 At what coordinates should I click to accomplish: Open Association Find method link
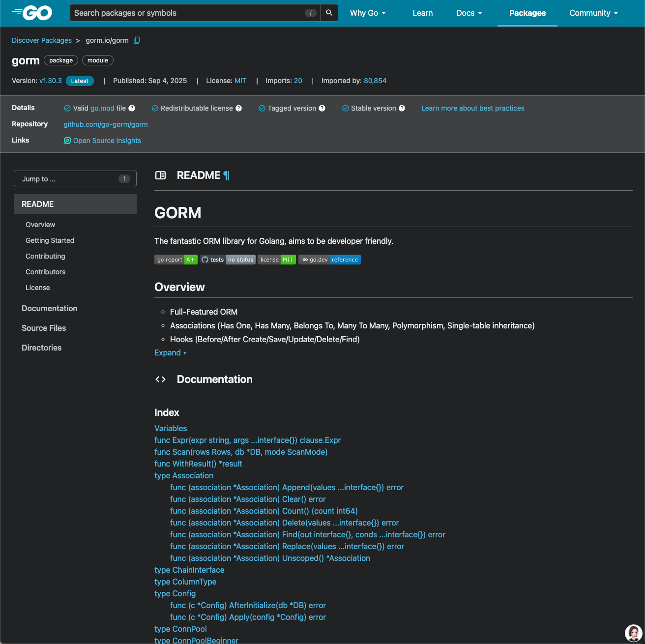click(308, 534)
